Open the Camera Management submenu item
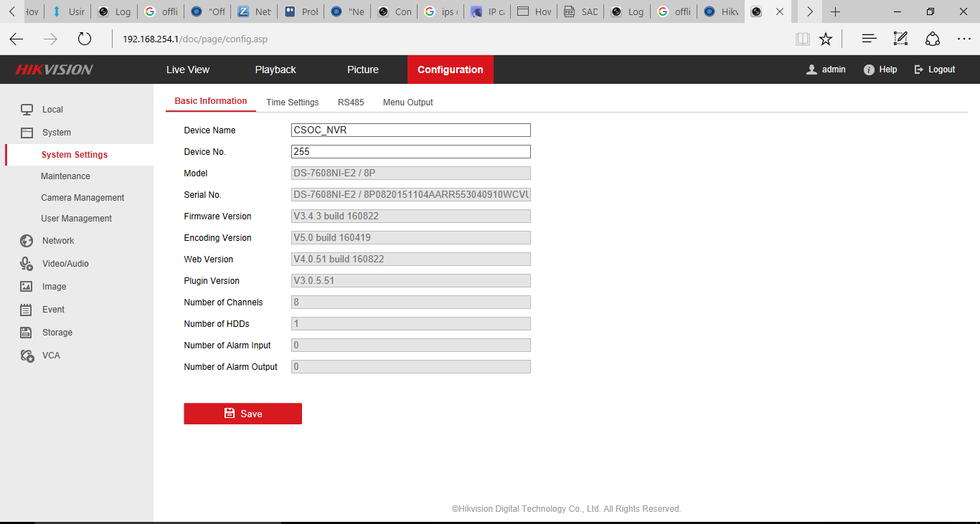 click(x=83, y=198)
